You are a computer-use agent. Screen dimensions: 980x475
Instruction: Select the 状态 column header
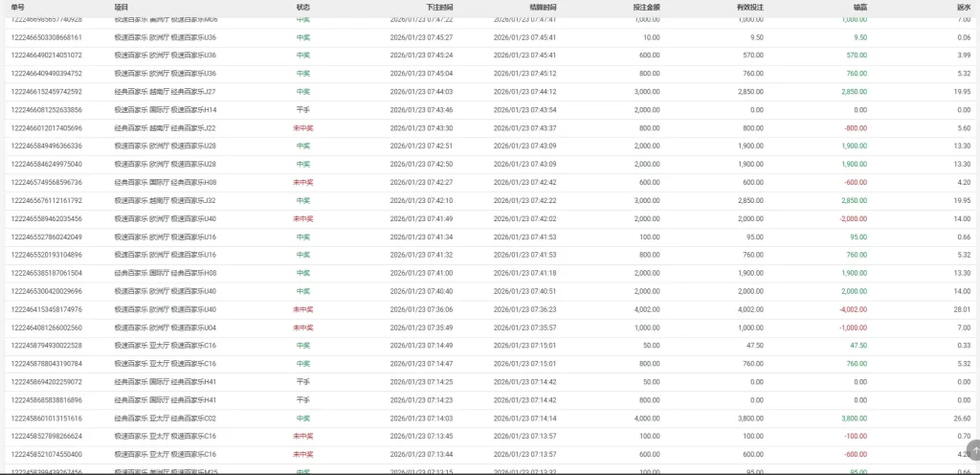coord(302,7)
